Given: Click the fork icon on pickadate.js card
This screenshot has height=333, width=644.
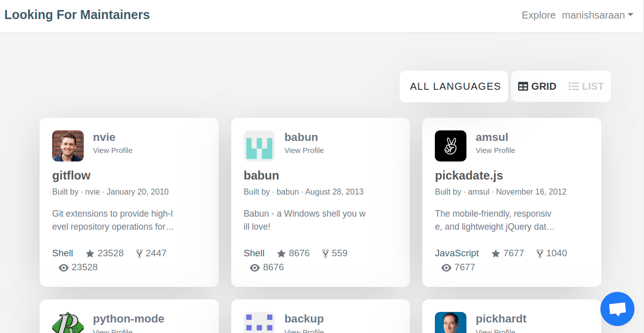Looking at the screenshot, I should [x=540, y=254].
